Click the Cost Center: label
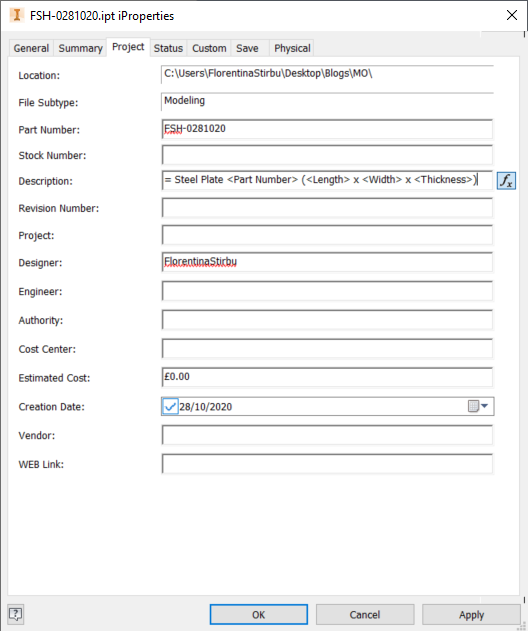This screenshot has width=528, height=631. pos(47,349)
